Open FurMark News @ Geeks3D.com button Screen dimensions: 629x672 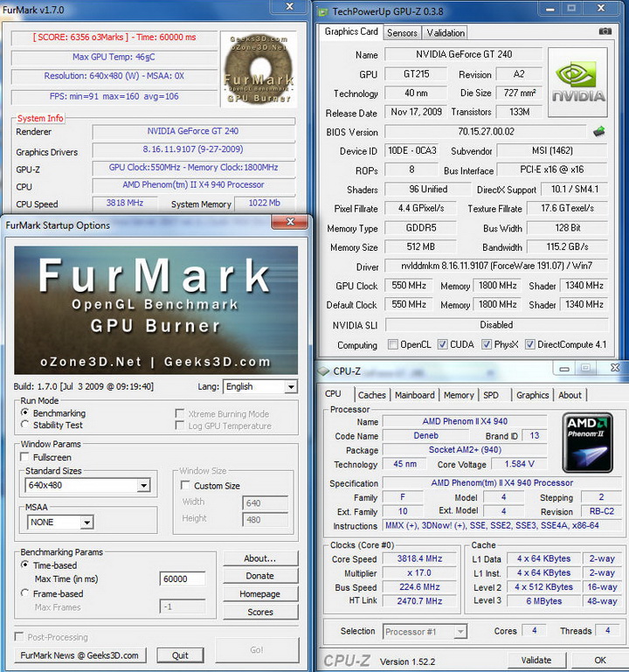79,655
